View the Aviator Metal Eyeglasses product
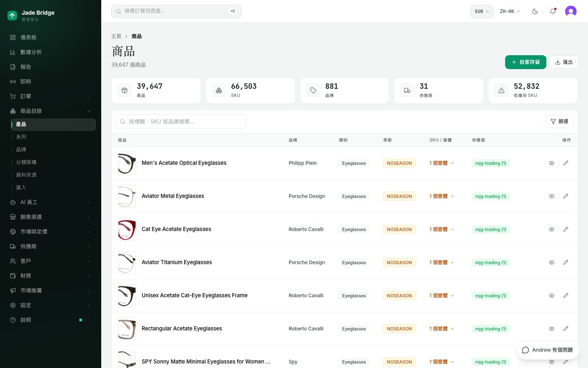The image size is (588, 368). [552, 196]
